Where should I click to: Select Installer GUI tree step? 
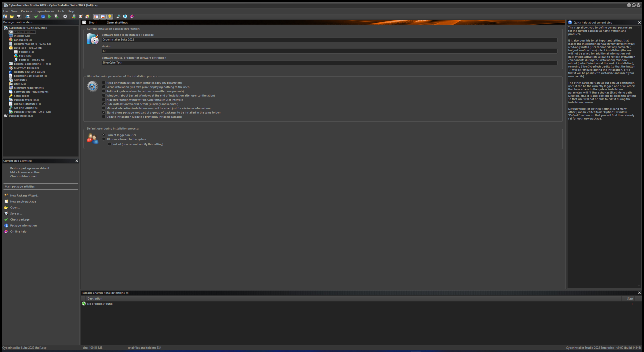(22, 36)
